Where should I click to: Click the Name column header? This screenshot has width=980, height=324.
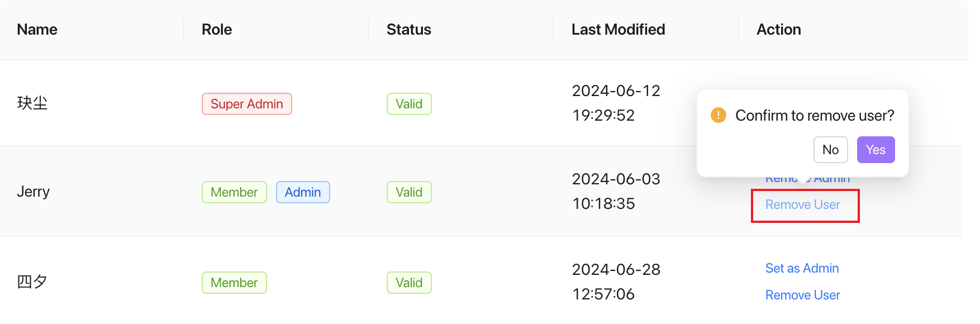(37, 30)
